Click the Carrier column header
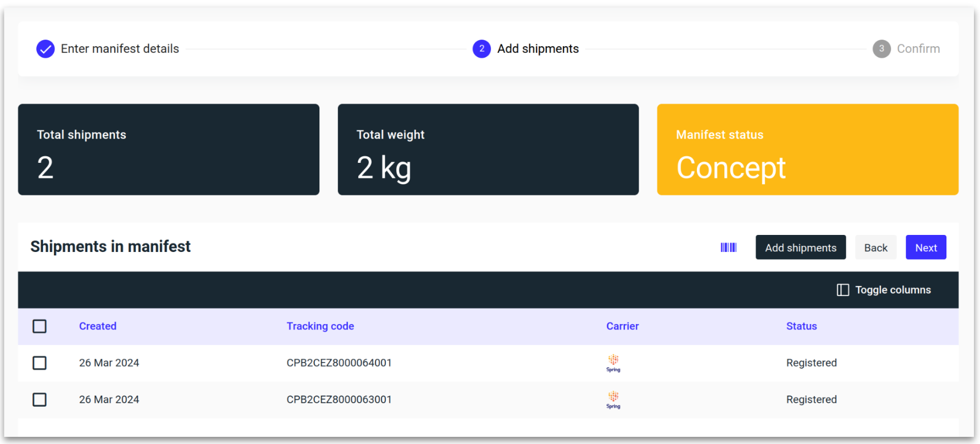The image size is (980, 444). click(x=622, y=326)
